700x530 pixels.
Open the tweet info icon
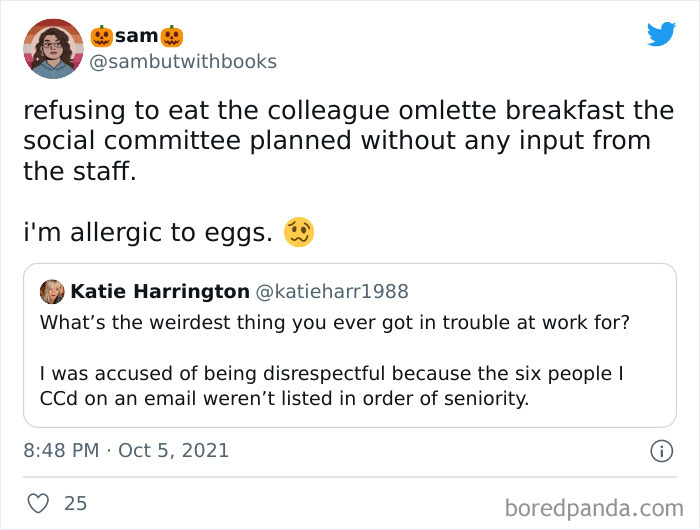pos(661,451)
